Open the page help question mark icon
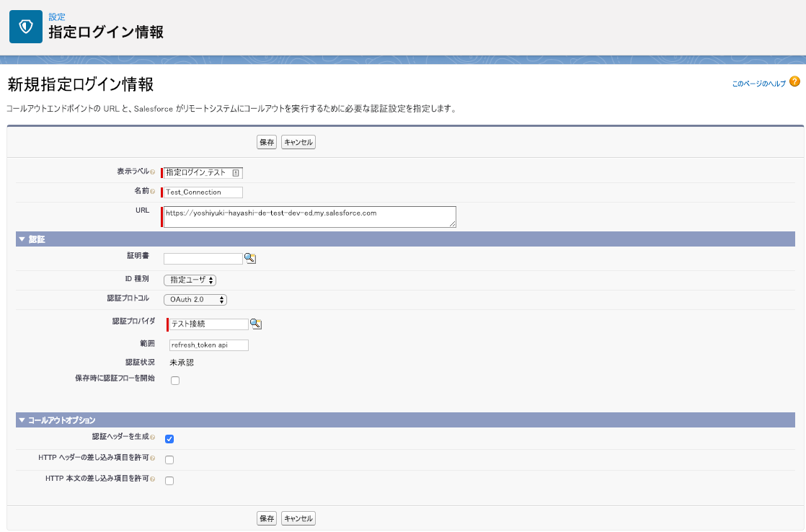This screenshot has height=532, width=806. 794,81
